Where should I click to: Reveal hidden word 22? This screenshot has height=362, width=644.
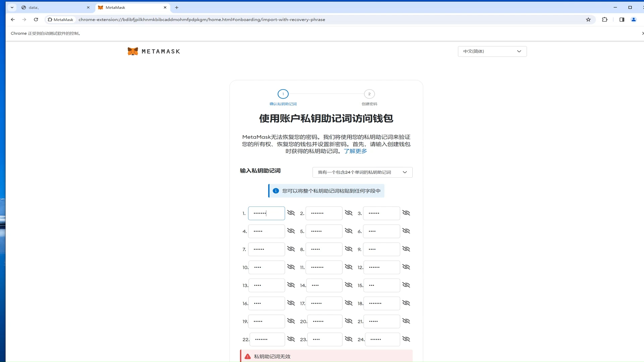coord(291,339)
